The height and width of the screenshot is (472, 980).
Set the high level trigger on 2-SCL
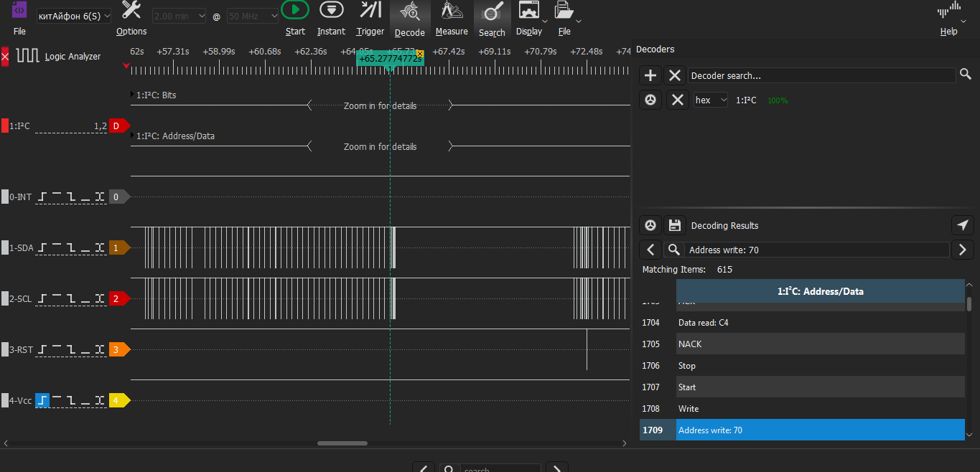(x=57, y=298)
